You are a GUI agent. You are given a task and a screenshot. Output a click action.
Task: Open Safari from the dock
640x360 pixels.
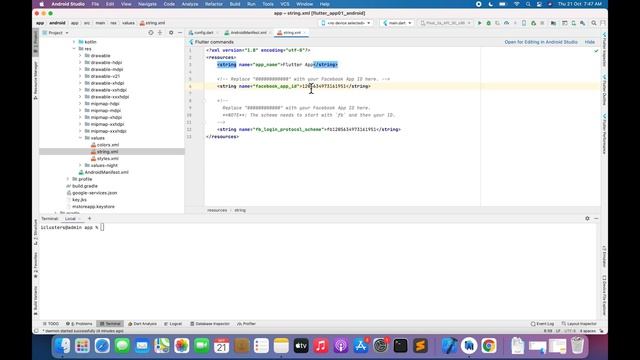[102, 346]
